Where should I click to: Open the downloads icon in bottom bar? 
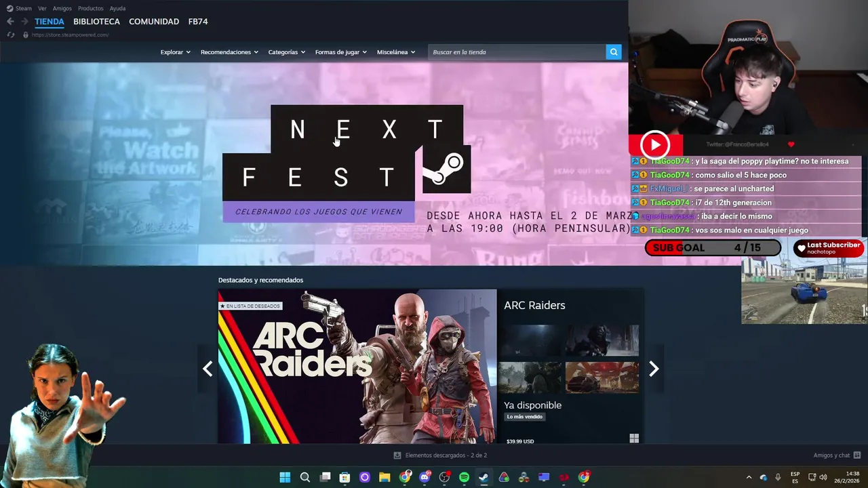pos(397,455)
